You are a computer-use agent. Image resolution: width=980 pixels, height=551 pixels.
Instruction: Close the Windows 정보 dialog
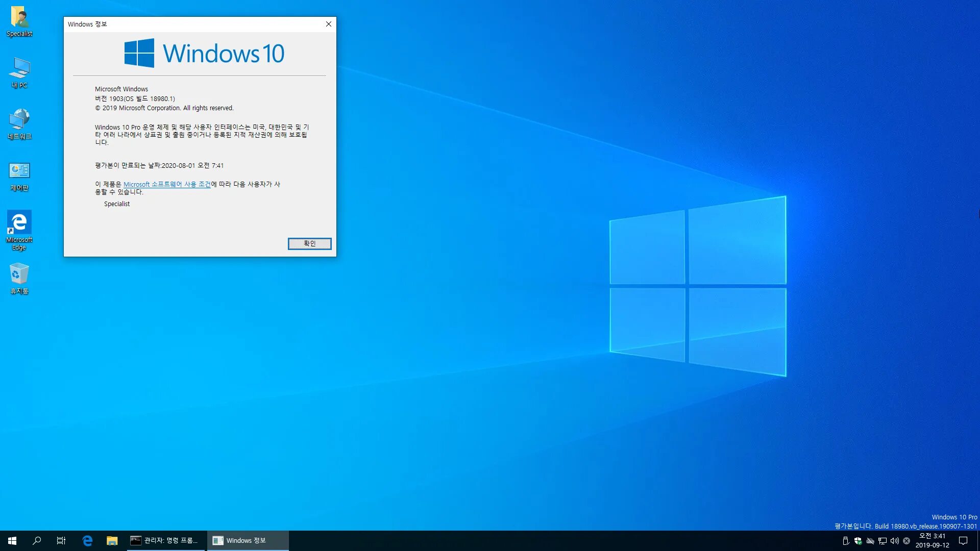329,24
